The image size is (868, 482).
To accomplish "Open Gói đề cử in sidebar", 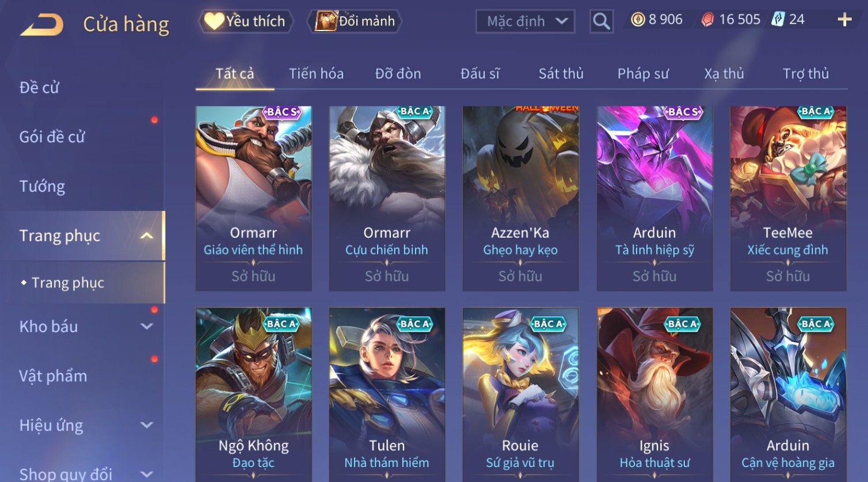I will pyautogui.click(x=52, y=137).
